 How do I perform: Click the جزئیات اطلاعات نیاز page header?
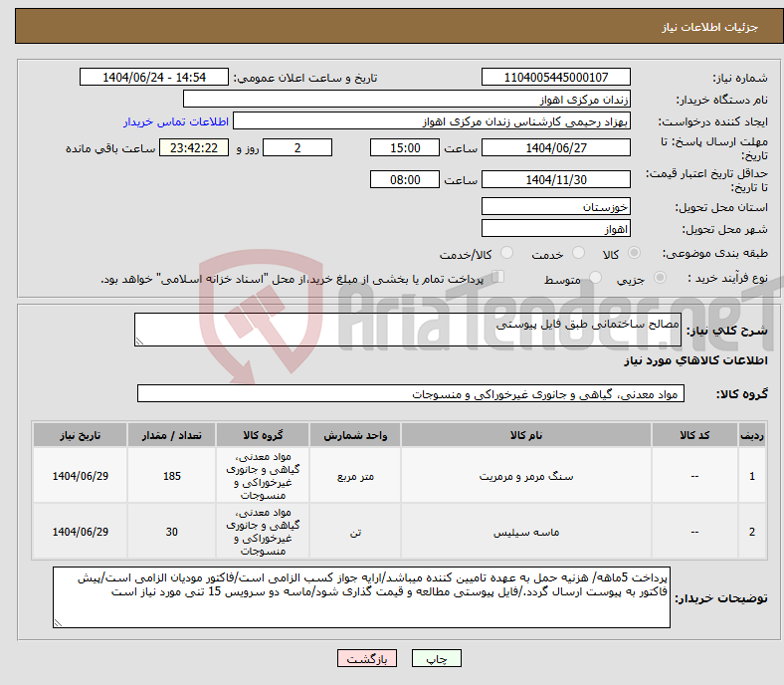(709, 27)
